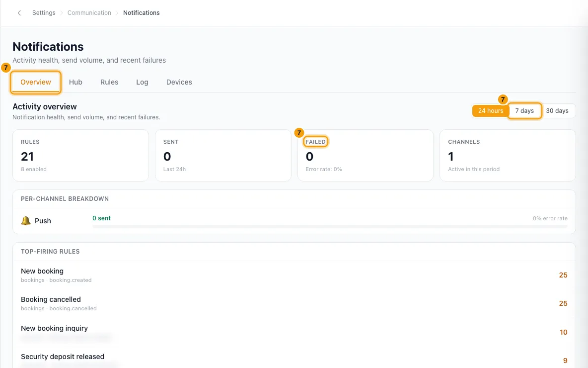Image resolution: width=588 pixels, height=368 pixels.
Task: Click the Channels card showing 1
Action: (x=508, y=156)
